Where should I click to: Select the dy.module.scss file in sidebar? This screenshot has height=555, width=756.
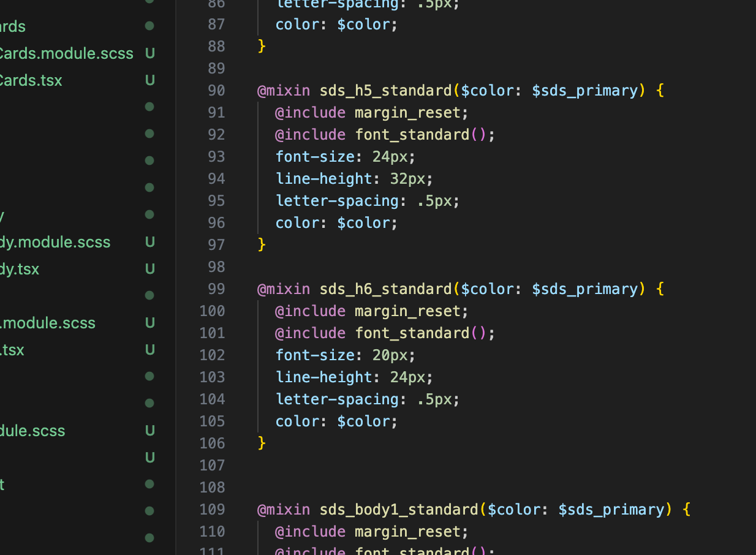[x=55, y=243]
